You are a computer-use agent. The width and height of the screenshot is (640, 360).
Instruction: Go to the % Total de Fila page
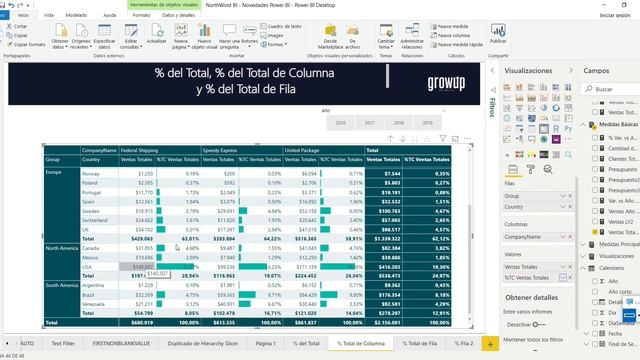tap(420, 344)
